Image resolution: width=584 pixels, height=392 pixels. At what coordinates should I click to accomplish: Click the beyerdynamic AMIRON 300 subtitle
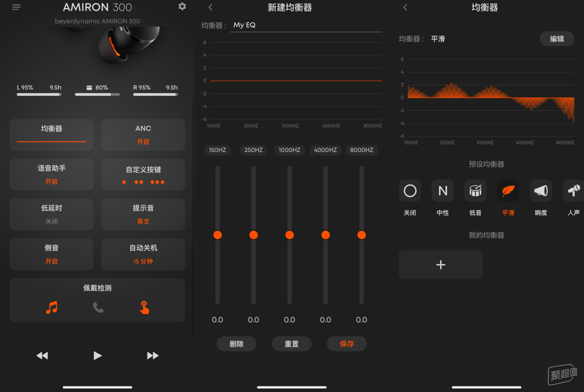click(97, 21)
